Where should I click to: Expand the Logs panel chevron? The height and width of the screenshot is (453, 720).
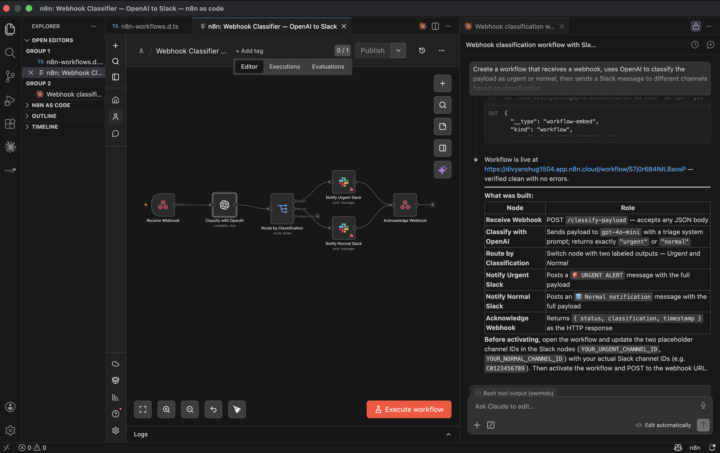point(448,434)
